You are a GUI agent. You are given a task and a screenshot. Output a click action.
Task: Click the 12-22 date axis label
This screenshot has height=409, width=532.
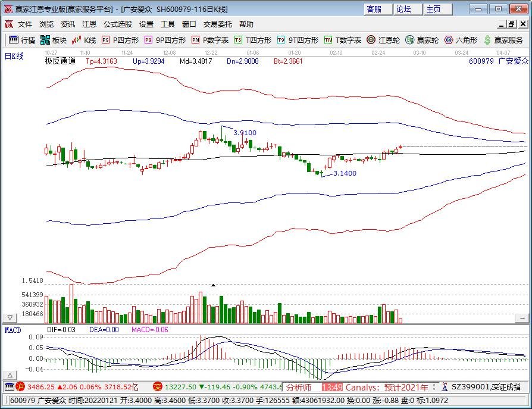211,53
